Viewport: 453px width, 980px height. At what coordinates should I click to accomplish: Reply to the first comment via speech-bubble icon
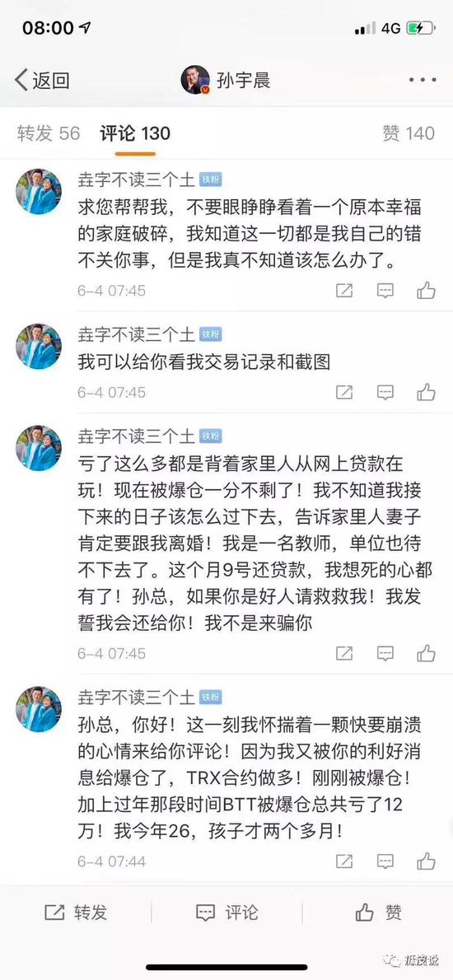click(385, 290)
